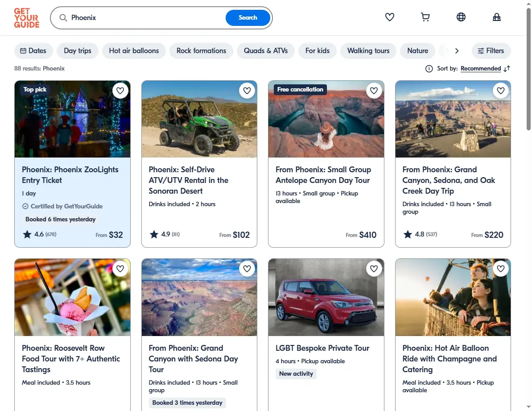532x411 pixels.
Task: Open the profile account icon
Action: [x=497, y=17]
